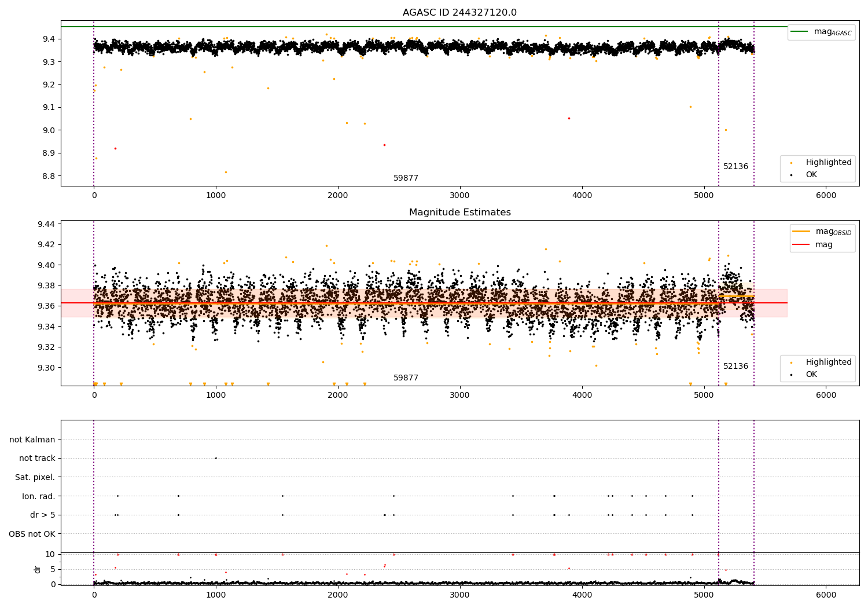
Task: Click the "10" tick on the dr axis
Action: tap(50, 555)
